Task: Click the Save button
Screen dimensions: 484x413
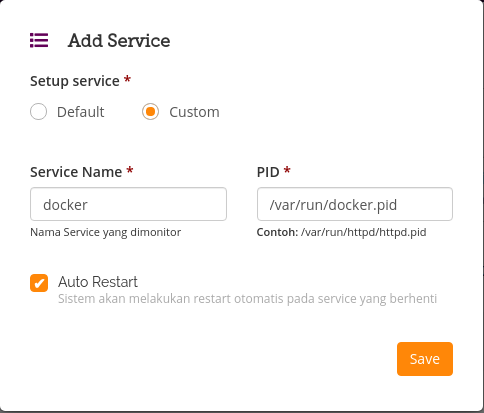Action: pyautogui.click(x=425, y=359)
